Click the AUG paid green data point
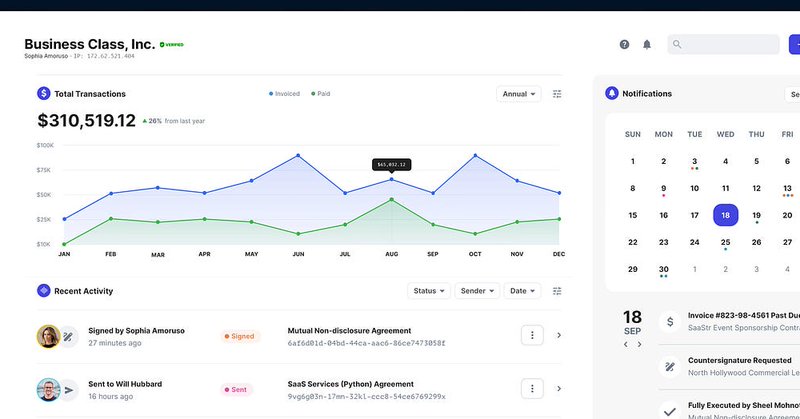This screenshot has height=419, width=800. tap(391, 200)
